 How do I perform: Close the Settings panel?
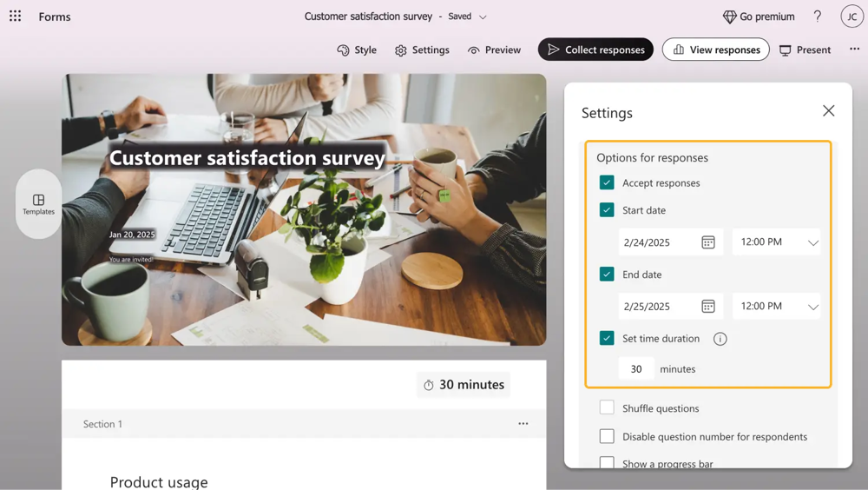(828, 111)
